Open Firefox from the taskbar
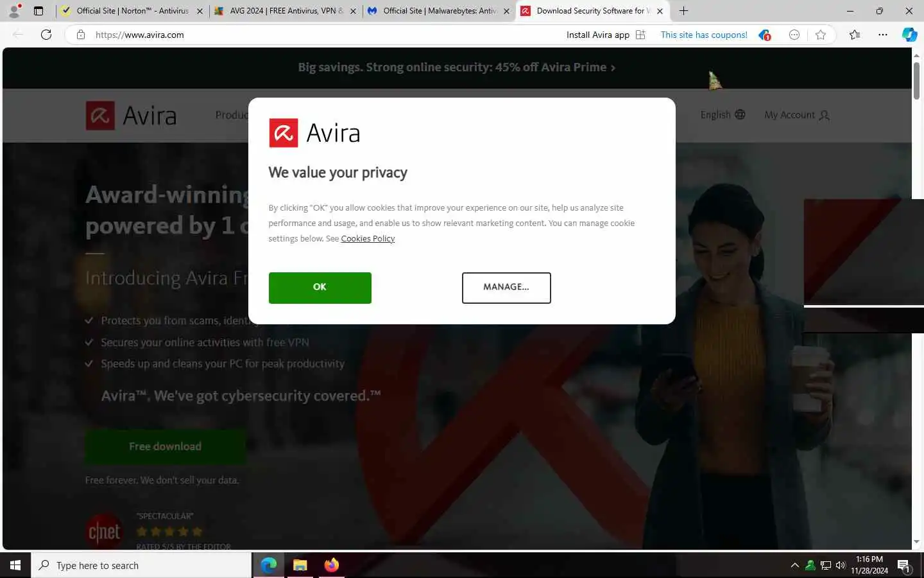Screen dimensions: 924x578 pos(331,565)
